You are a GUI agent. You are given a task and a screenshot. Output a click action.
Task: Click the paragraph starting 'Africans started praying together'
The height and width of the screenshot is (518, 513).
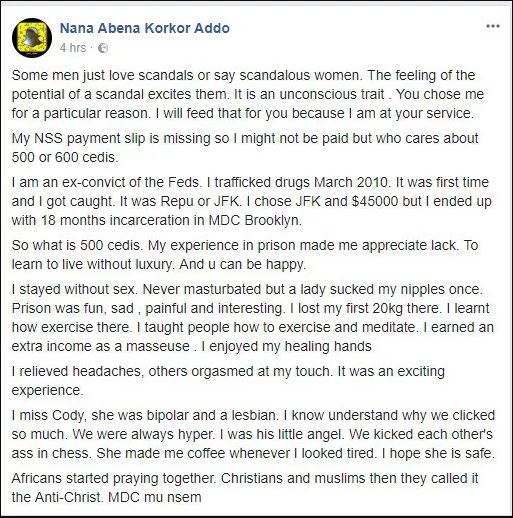pos(245,488)
